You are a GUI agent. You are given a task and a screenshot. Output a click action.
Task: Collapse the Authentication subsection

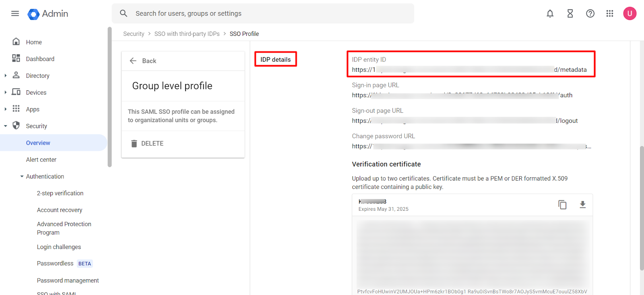(x=22, y=177)
